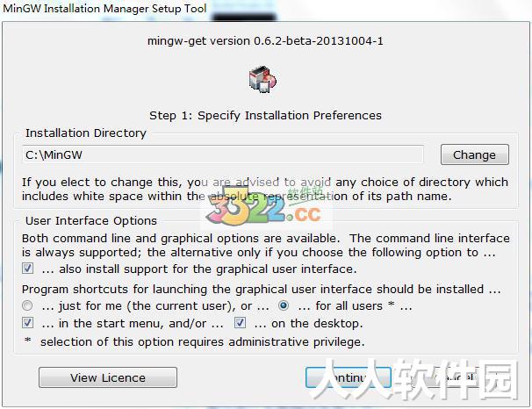
Task: Click the 3322.cc watermark logo
Action: 264,207
